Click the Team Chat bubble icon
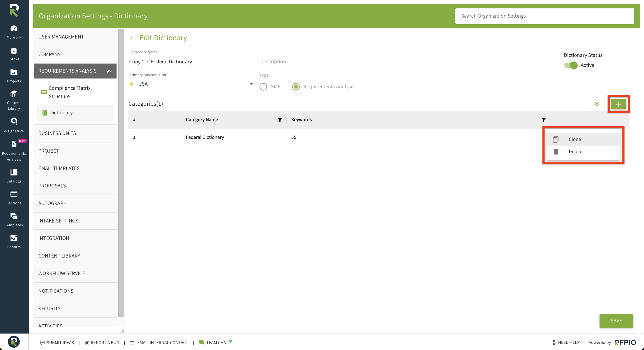Image resolution: width=644 pixels, height=350 pixels. coord(201,342)
